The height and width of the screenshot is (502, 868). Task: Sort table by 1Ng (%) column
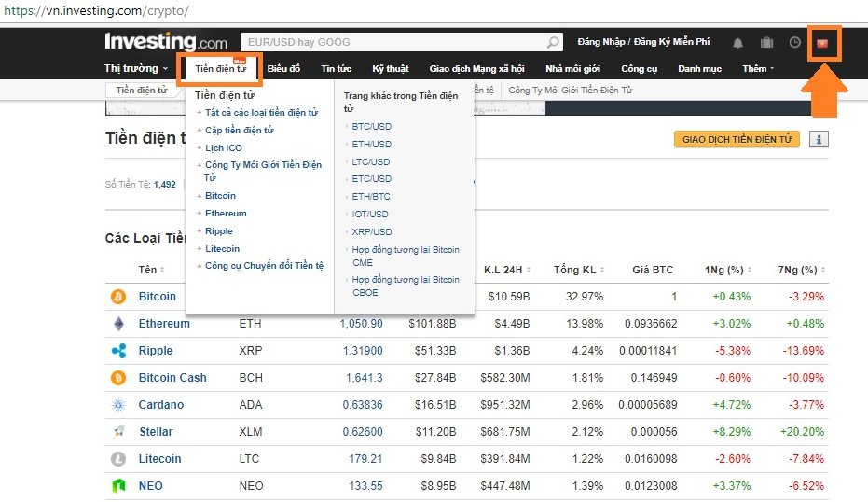(x=728, y=270)
